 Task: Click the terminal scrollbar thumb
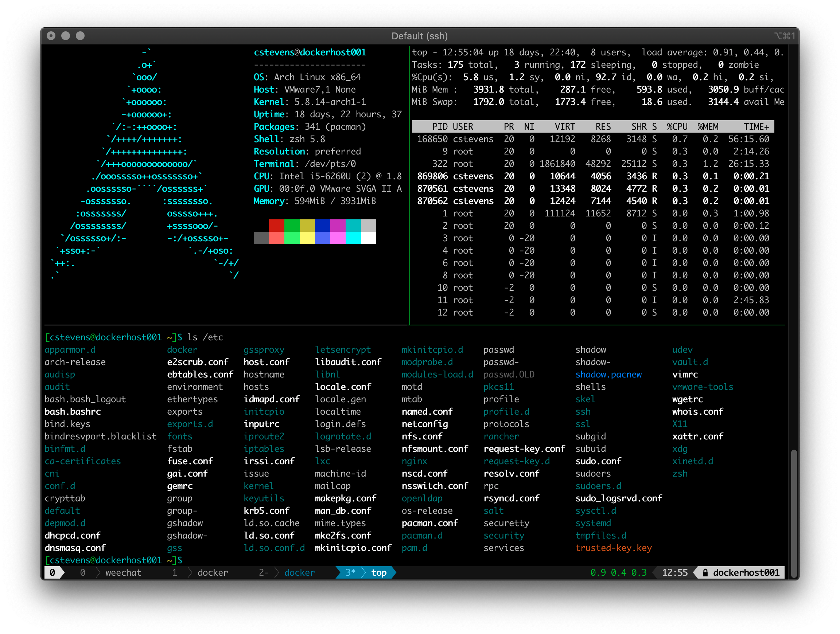pos(793,514)
